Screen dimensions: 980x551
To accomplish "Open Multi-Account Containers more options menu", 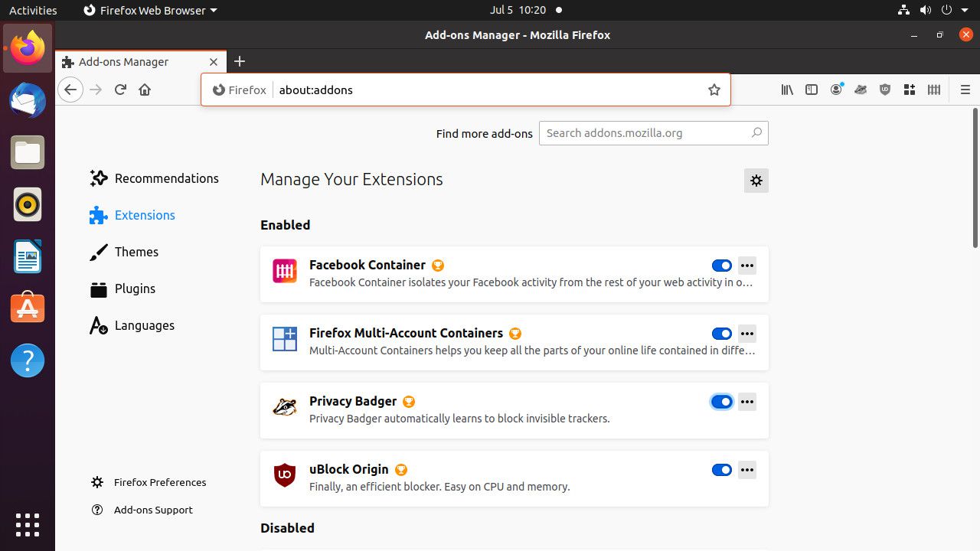I will pos(747,334).
